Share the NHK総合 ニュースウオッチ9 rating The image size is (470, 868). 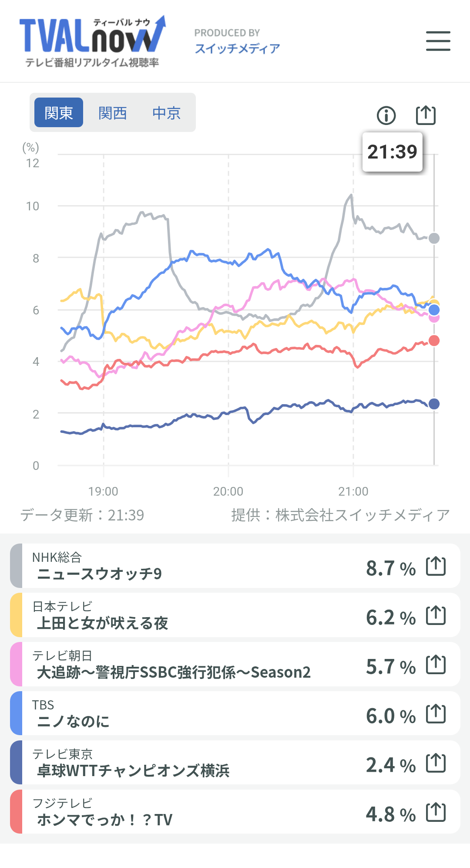[x=436, y=566]
